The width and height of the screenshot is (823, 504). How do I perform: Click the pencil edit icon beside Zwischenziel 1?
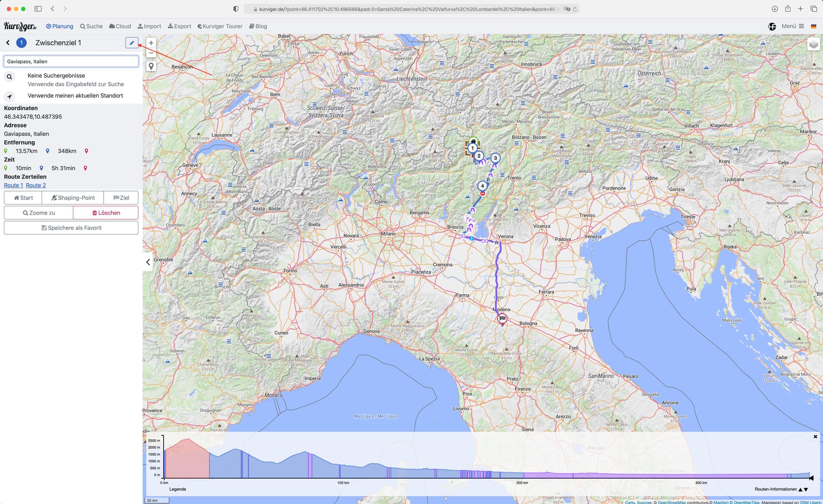[132, 43]
